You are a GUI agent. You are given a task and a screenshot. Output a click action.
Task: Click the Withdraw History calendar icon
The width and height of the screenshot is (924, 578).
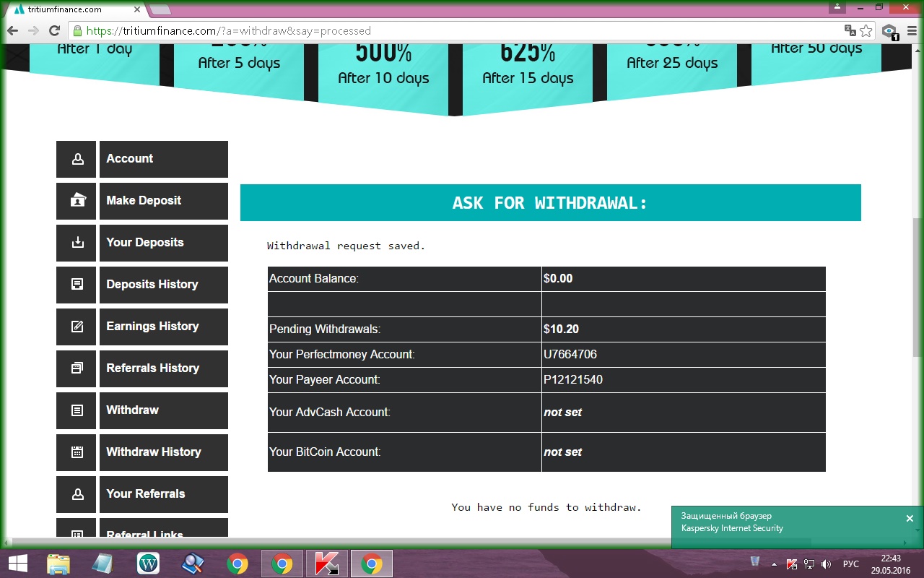pos(77,453)
